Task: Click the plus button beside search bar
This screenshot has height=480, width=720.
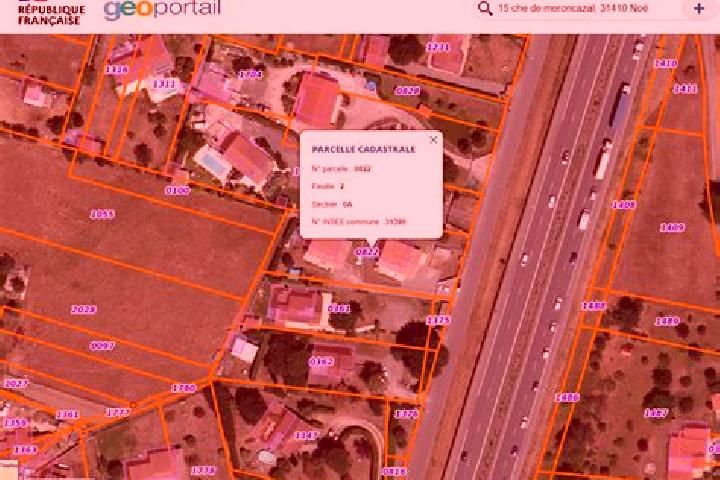Action: [x=699, y=8]
